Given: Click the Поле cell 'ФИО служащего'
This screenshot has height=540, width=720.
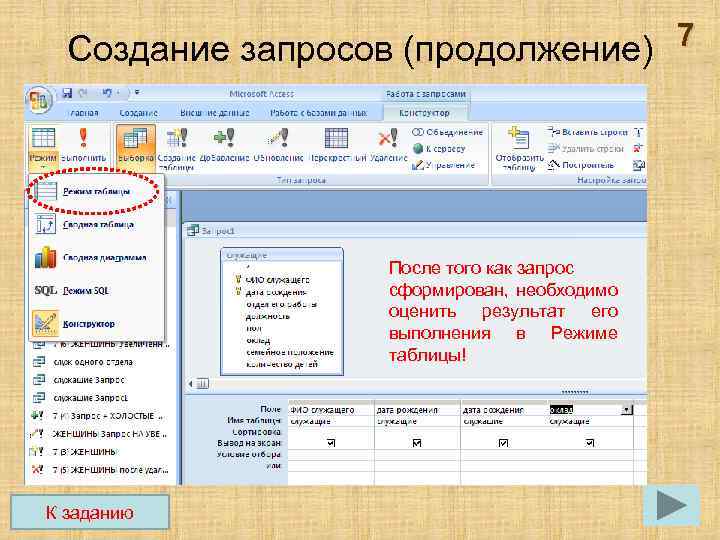Looking at the screenshot, I should pos(331,410).
